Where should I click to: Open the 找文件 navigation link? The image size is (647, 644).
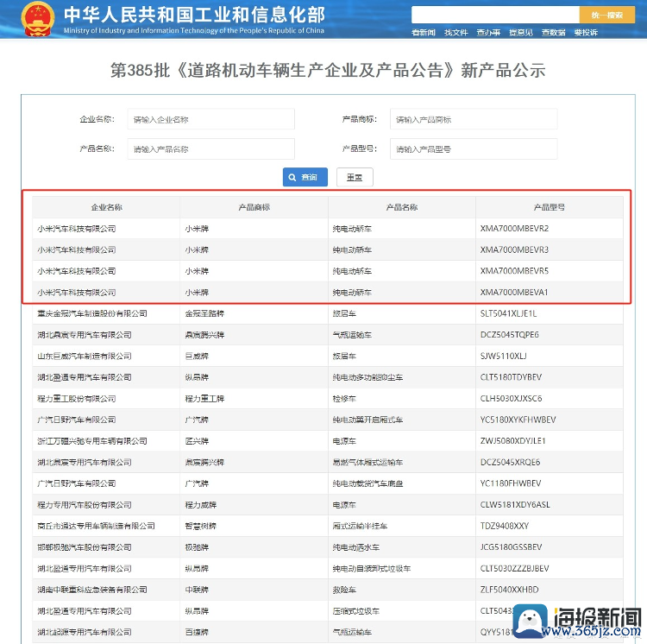(x=456, y=33)
